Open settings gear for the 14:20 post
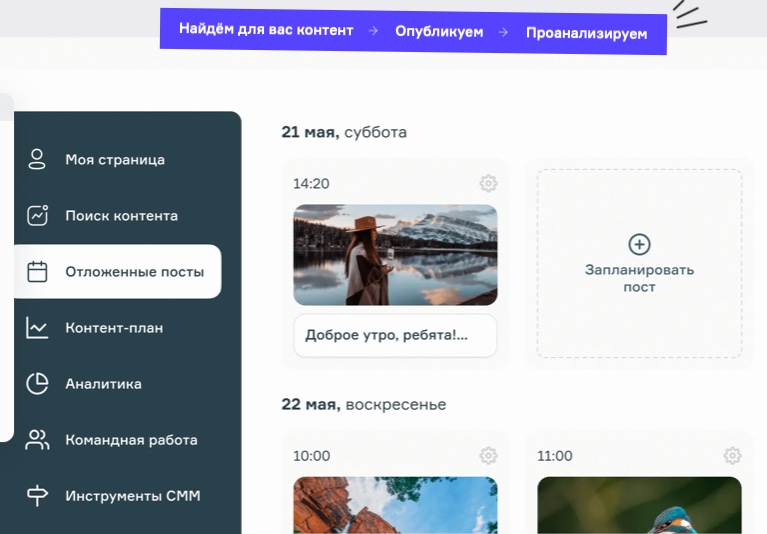Screen dimensions: 767x534 click(x=488, y=184)
